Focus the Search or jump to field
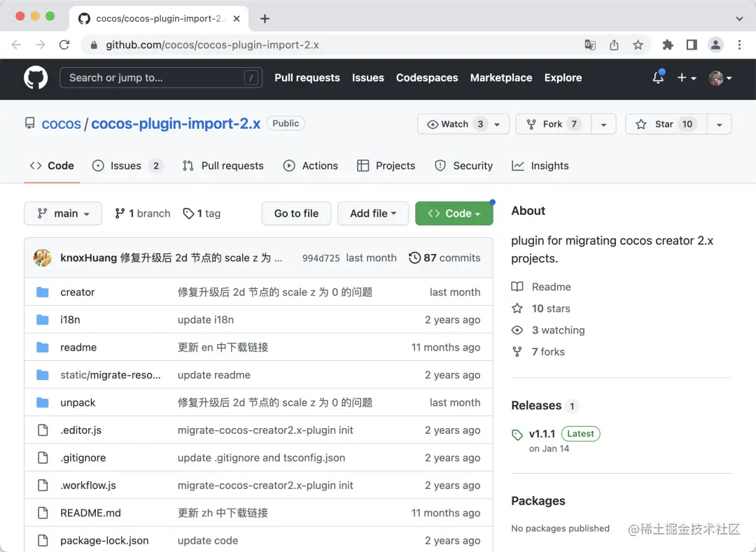756x552 pixels. click(x=160, y=78)
